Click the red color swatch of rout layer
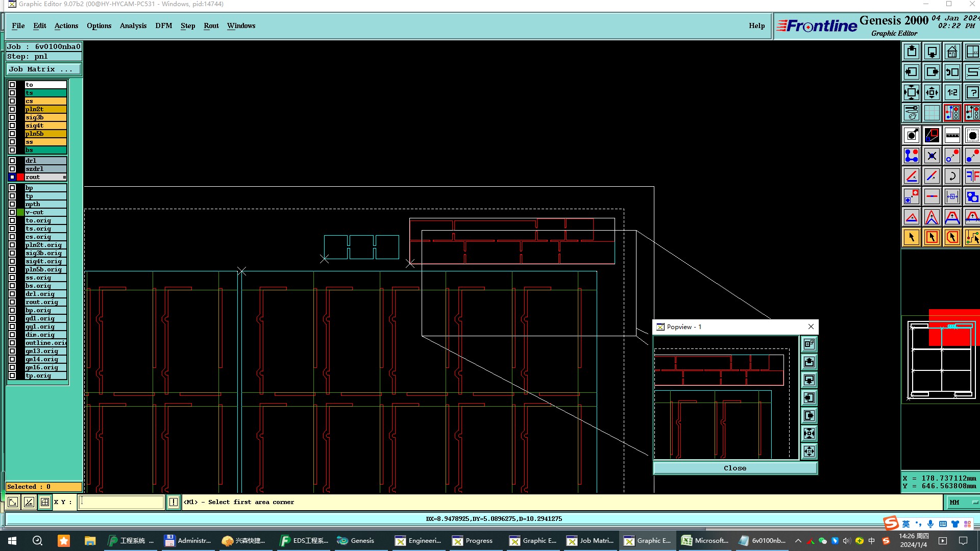This screenshot has height=551, width=980. [20, 177]
